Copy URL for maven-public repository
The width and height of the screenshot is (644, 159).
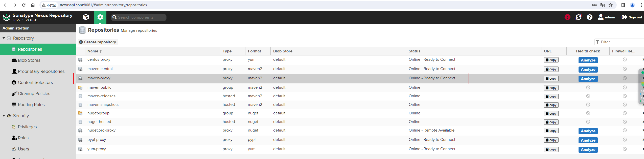tap(551, 88)
